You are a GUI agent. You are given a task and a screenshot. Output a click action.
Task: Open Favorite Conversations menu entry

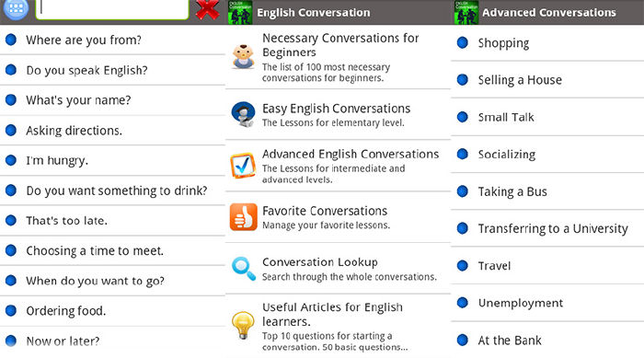338,217
